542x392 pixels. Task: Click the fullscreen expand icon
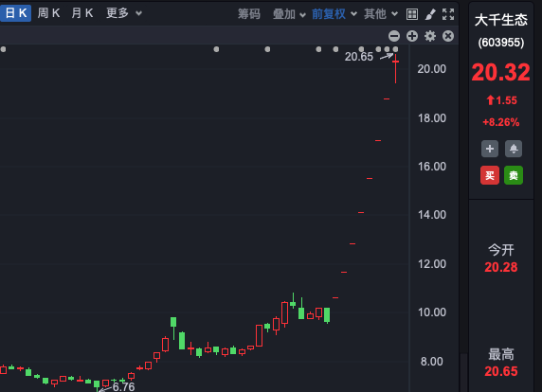coord(448,14)
